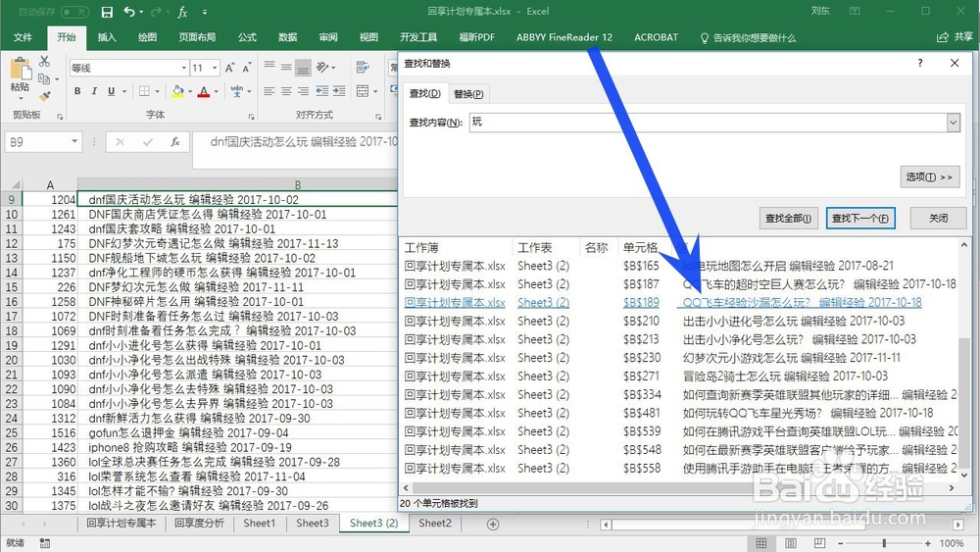
Task: Click the Find All button
Action: 789,219
